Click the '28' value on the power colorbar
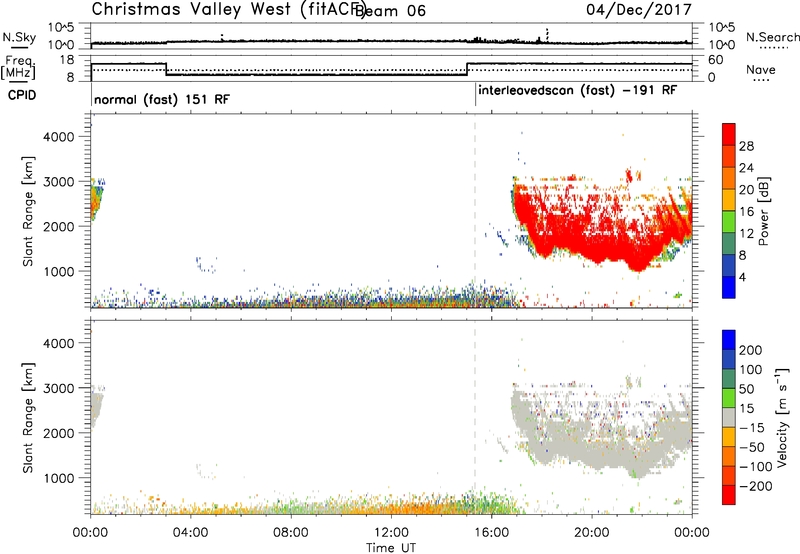Viewport: 800px width, 554px height. point(746,146)
